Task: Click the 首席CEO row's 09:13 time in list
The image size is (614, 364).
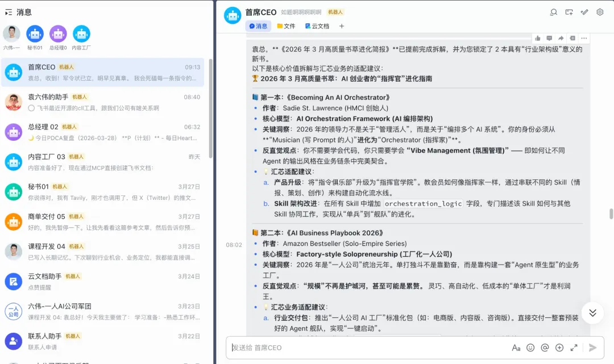Action: (192, 67)
